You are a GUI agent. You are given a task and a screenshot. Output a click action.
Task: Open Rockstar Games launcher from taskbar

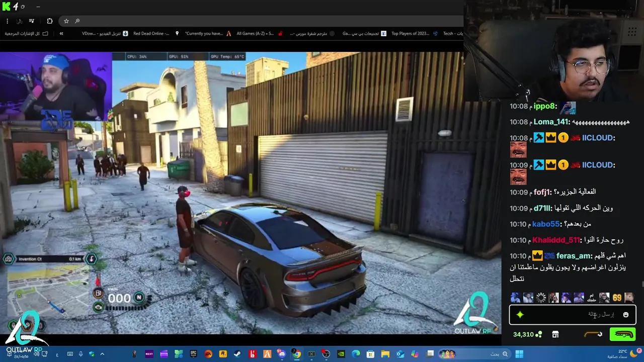click(223, 354)
